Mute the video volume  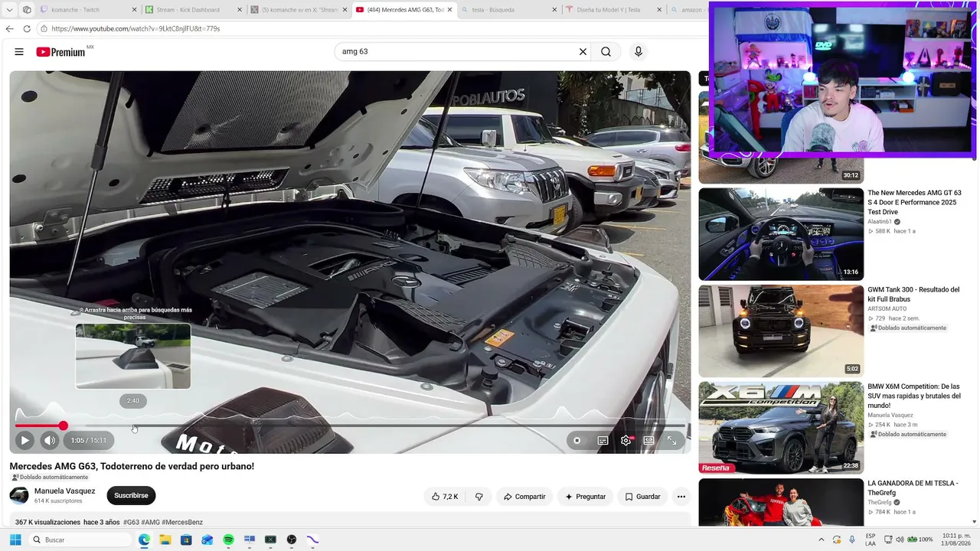click(x=49, y=440)
